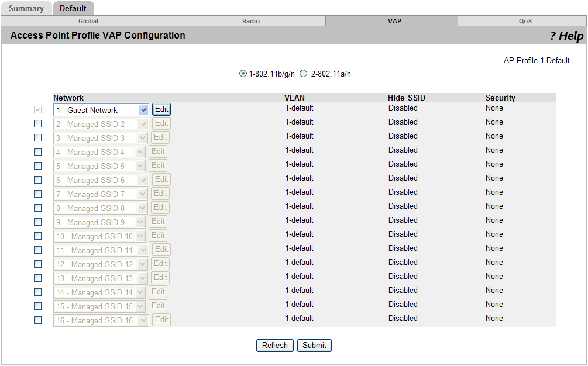This screenshot has width=588, height=366.
Task: Edit the Managed SSID 14 network
Action: pos(160,292)
